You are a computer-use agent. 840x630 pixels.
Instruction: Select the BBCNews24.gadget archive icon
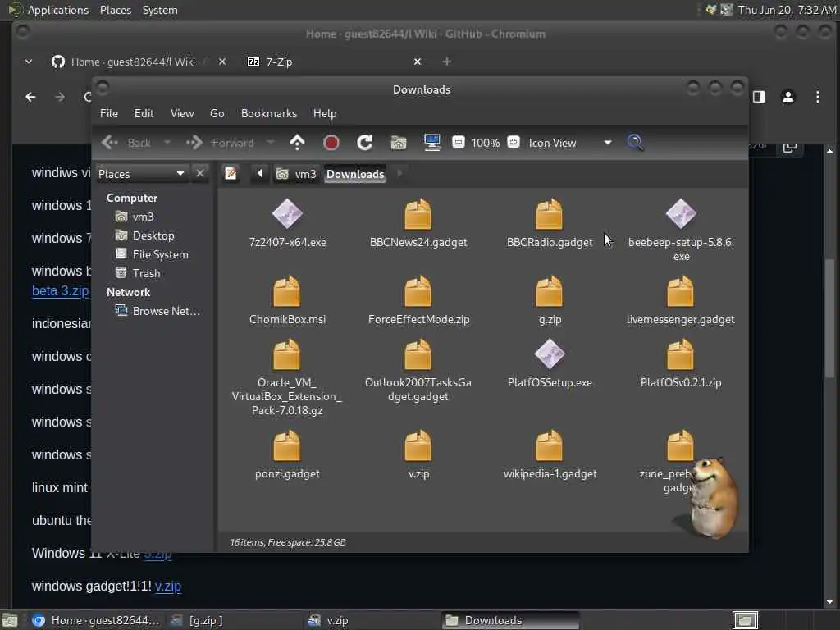[x=418, y=214]
